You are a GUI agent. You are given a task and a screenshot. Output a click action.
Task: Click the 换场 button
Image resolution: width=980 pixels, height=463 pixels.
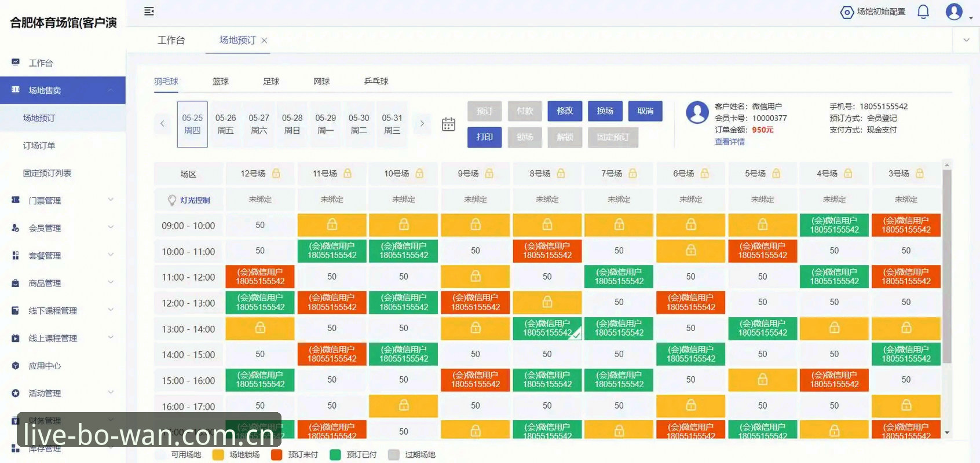[605, 111]
